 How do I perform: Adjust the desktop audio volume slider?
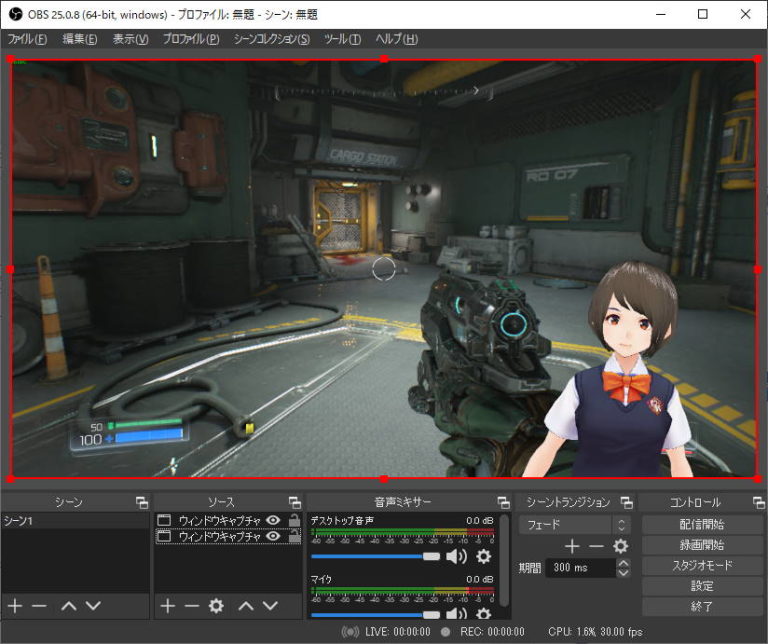click(x=432, y=556)
